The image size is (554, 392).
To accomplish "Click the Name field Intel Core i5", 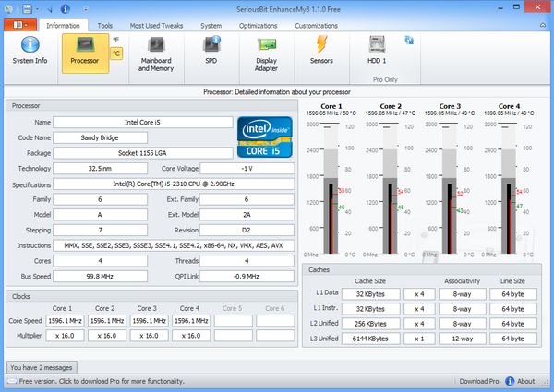I will click(143, 122).
